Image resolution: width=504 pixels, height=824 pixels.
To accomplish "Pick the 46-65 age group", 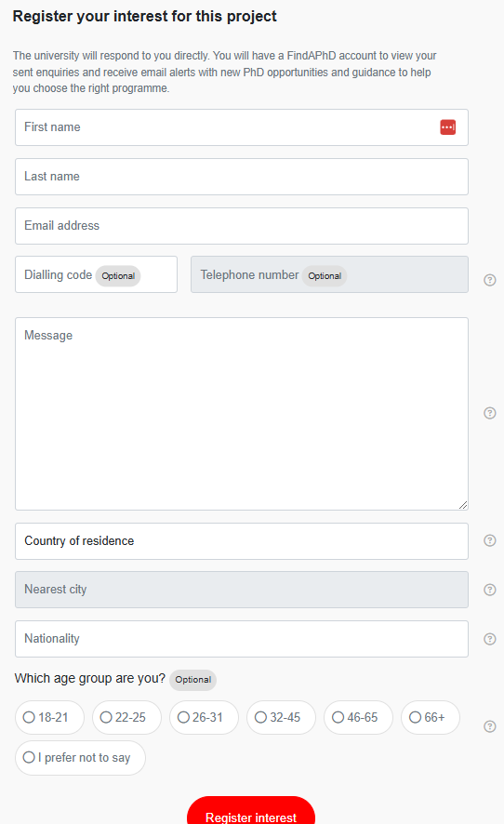I will [358, 717].
